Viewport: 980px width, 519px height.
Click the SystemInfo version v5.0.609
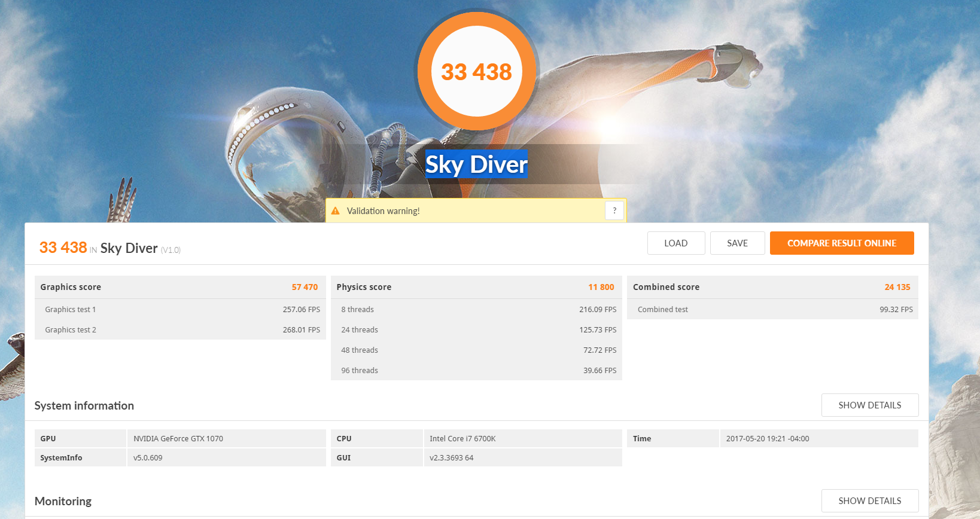[x=148, y=458]
